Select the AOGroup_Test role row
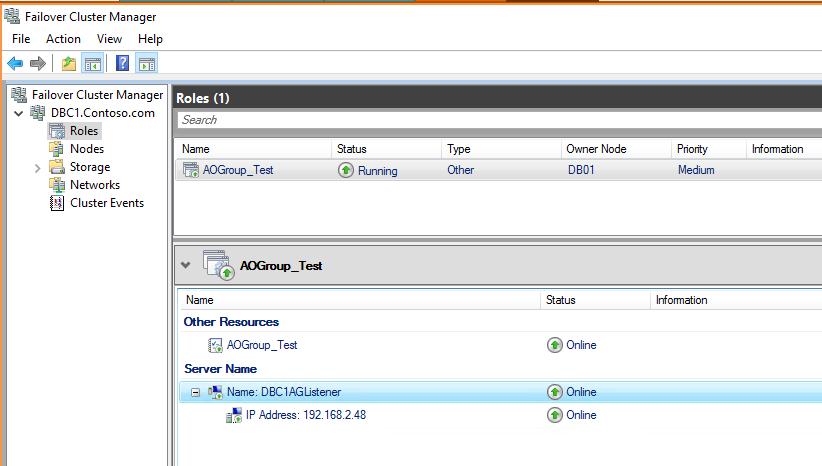This screenshot has width=822, height=466. (x=237, y=170)
